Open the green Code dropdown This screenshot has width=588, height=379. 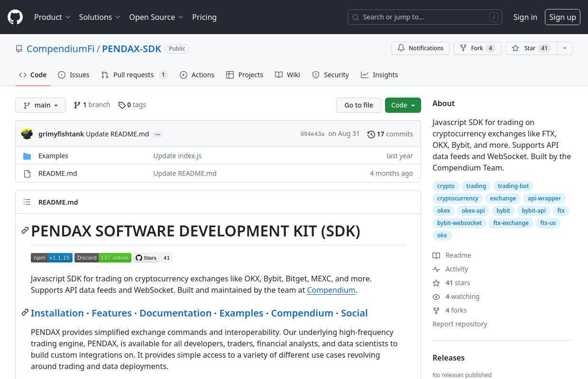(x=403, y=105)
